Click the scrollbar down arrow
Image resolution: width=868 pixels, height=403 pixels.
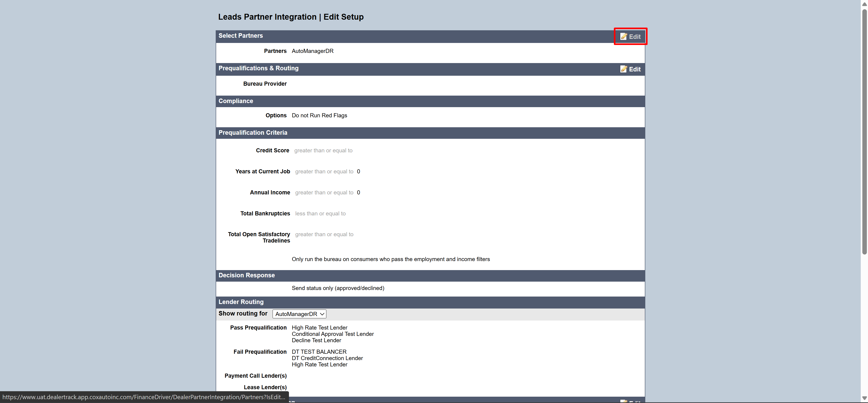tap(864, 399)
